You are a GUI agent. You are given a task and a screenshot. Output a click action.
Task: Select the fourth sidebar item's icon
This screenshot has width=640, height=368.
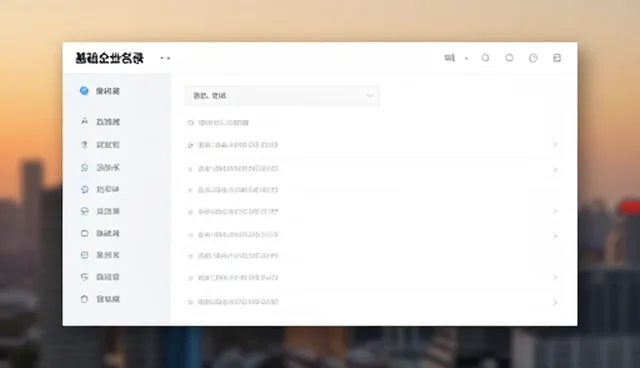pyautogui.click(x=84, y=167)
